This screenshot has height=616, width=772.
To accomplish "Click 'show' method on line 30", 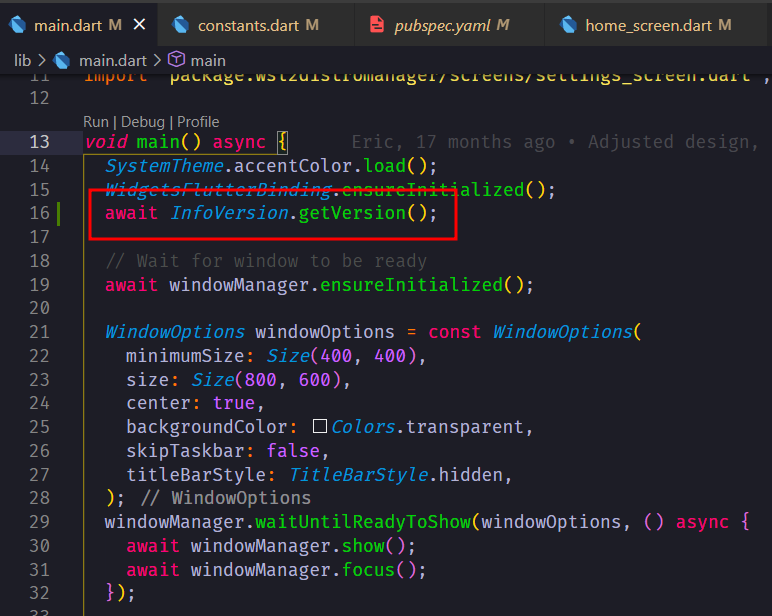I will click(x=363, y=546).
